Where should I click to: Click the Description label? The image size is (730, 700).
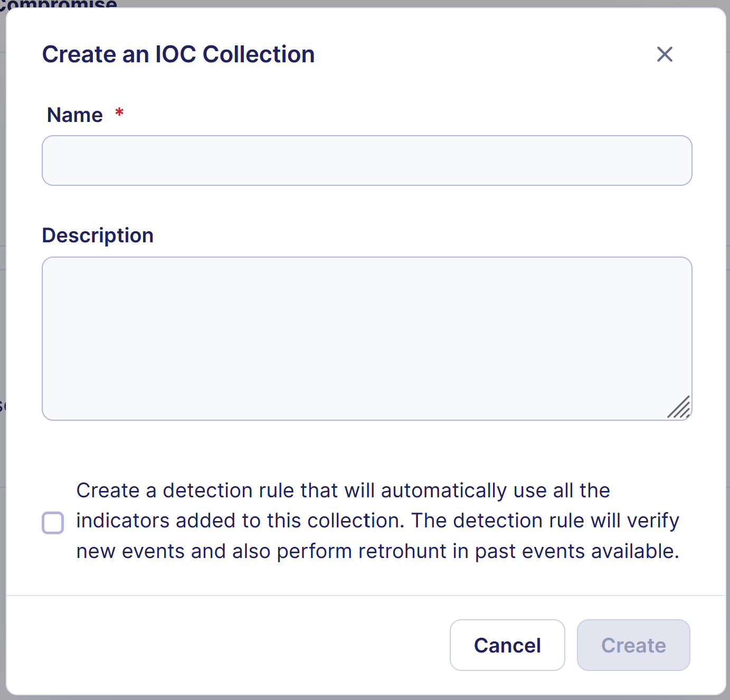(x=98, y=235)
